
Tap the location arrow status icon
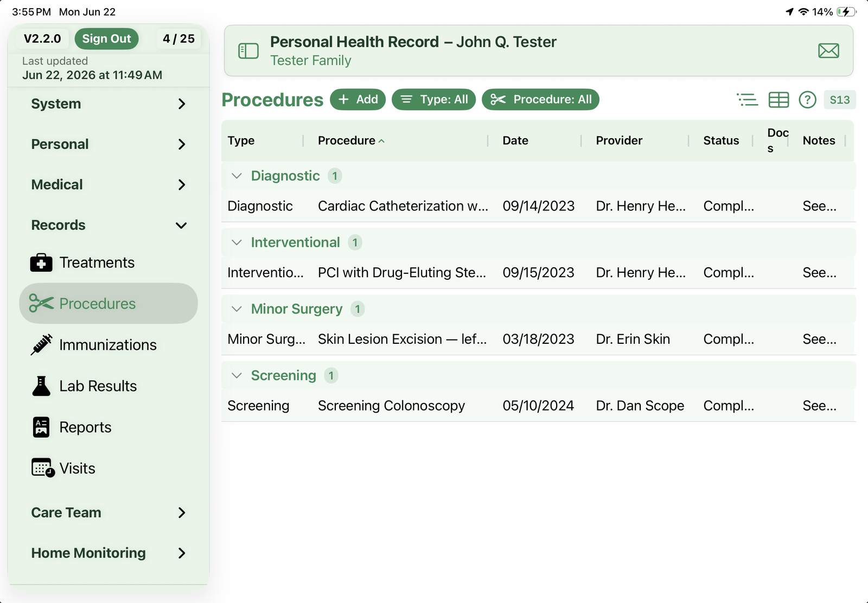click(x=789, y=12)
